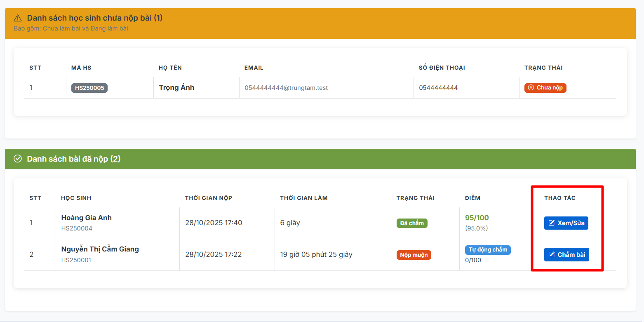The width and height of the screenshot is (644, 322).
Task: Select Trọng Ánh in the unsubmitted list
Action: (x=176, y=87)
